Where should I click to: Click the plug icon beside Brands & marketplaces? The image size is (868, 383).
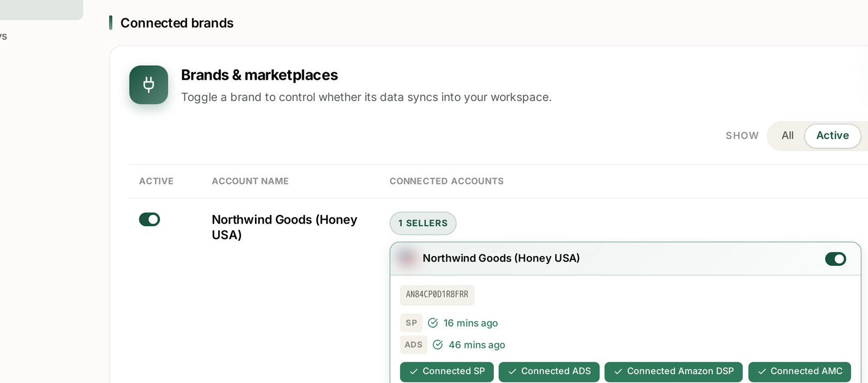pyautogui.click(x=149, y=85)
